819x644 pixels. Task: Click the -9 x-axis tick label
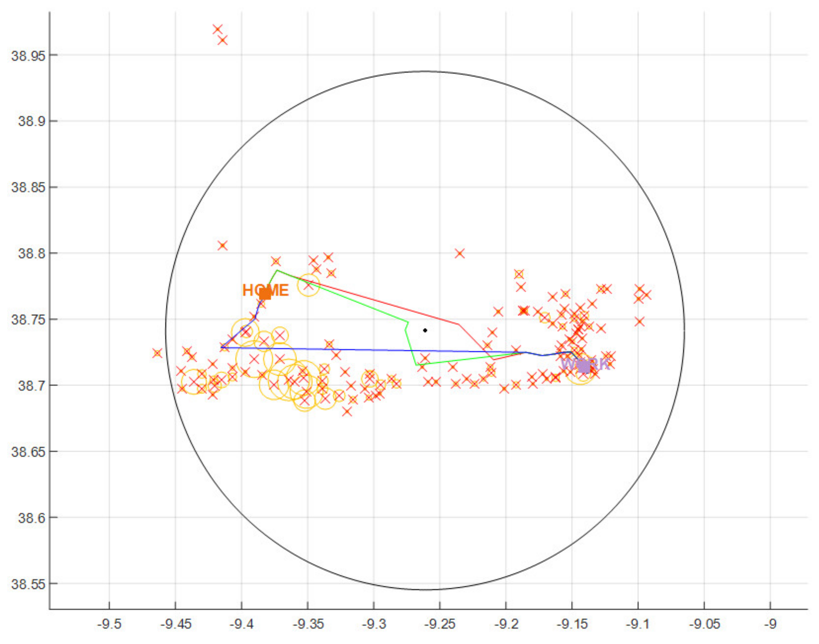[770, 624]
